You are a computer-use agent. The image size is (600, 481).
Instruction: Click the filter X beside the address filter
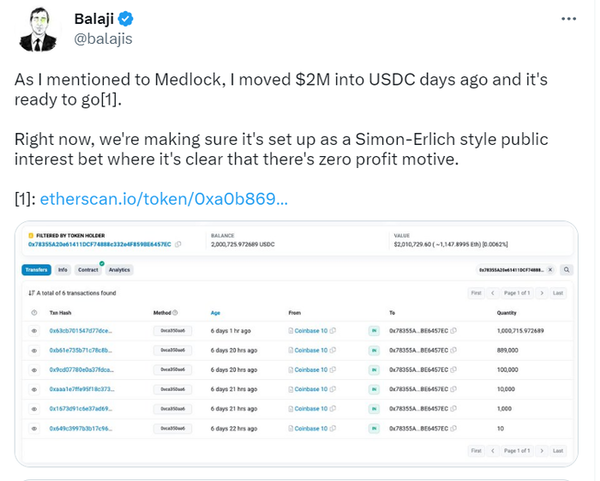click(551, 270)
